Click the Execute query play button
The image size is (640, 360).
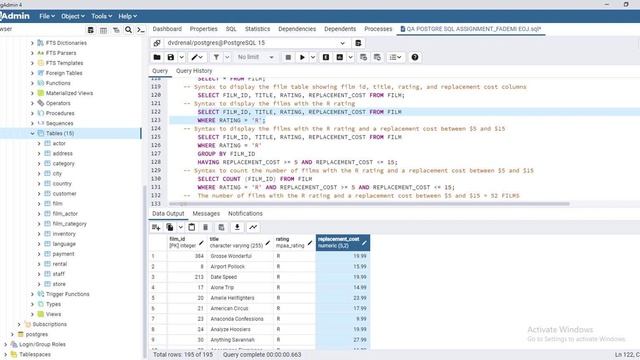(302, 57)
